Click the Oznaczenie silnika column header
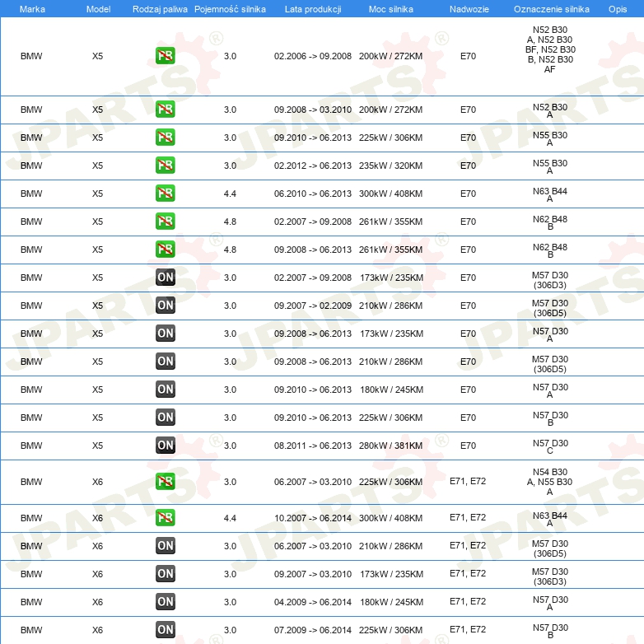 [551, 9]
